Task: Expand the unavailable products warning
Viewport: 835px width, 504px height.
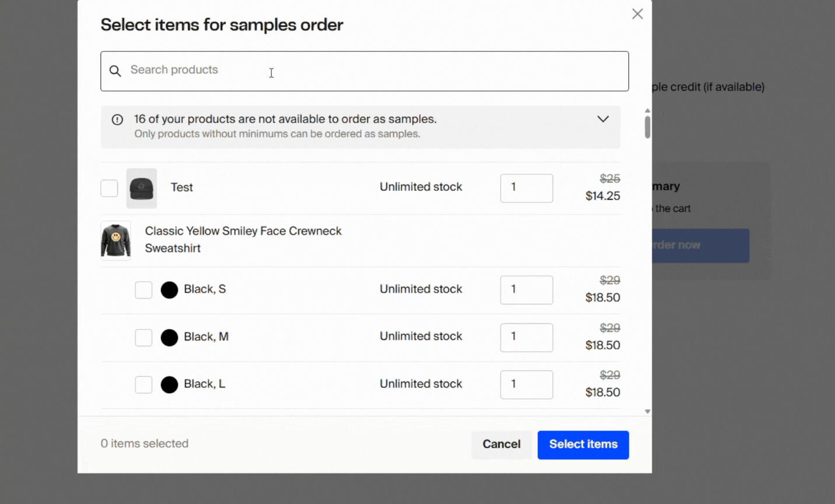Action: click(603, 118)
